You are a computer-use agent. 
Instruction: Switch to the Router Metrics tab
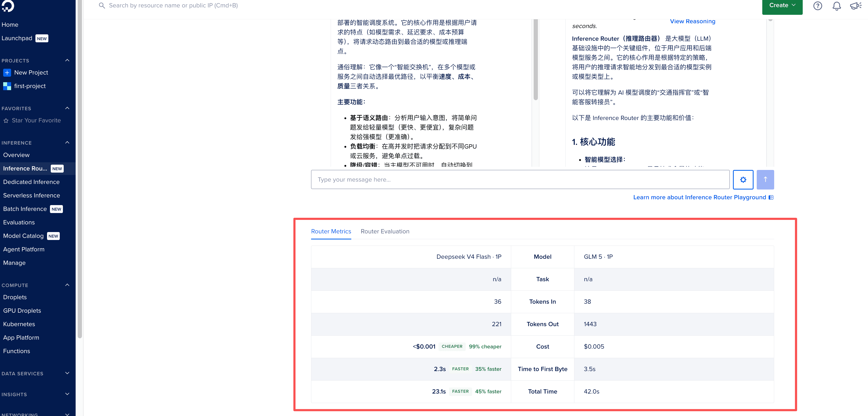click(331, 232)
